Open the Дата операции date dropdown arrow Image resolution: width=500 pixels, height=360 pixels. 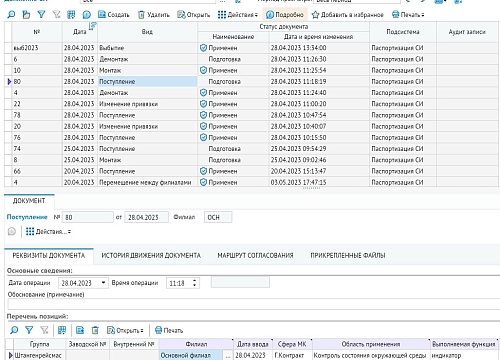coord(103,283)
